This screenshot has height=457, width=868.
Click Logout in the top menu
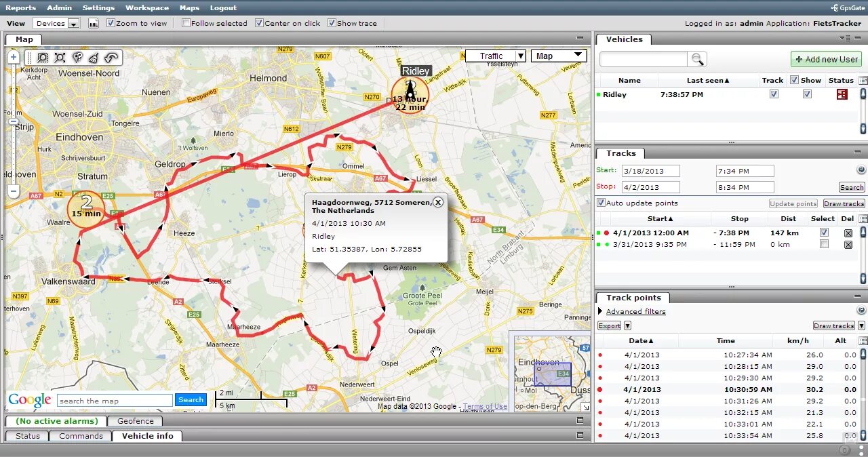(x=223, y=7)
